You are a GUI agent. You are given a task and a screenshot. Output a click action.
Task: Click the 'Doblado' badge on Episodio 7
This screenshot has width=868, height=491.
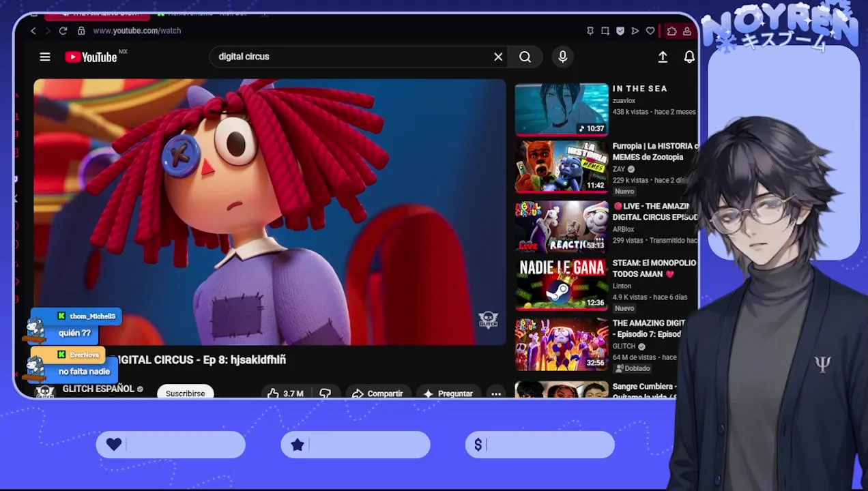pyautogui.click(x=633, y=368)
